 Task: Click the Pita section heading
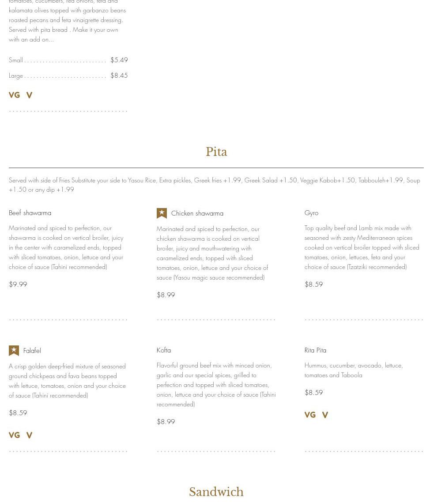pos(216,152)
